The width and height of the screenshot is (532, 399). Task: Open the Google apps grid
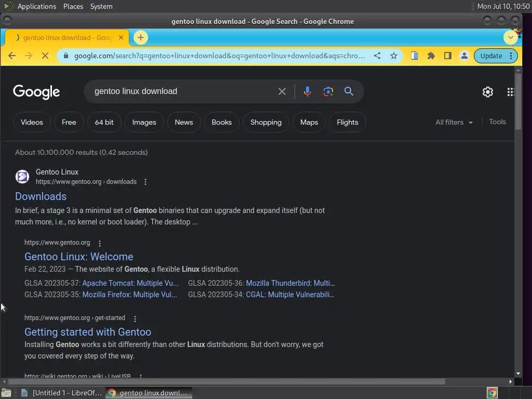[511, 92]
